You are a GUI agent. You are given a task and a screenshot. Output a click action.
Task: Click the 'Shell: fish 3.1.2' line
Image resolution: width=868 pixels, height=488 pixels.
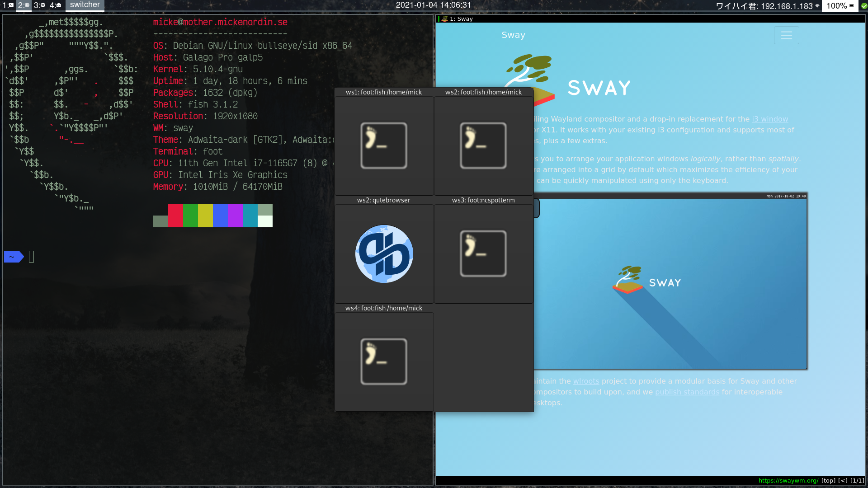(x=195, y=104)
